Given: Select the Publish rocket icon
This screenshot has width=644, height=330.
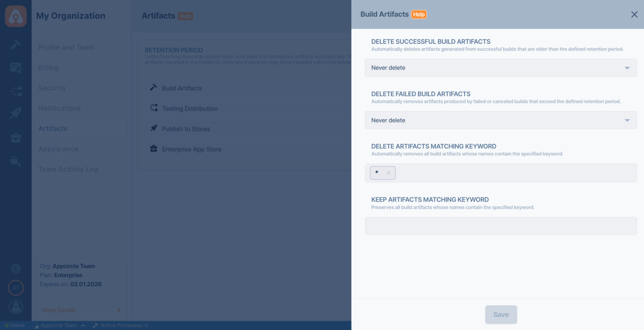Looking at the screenshot, I should pyautogui.click(x=16, y=113).
